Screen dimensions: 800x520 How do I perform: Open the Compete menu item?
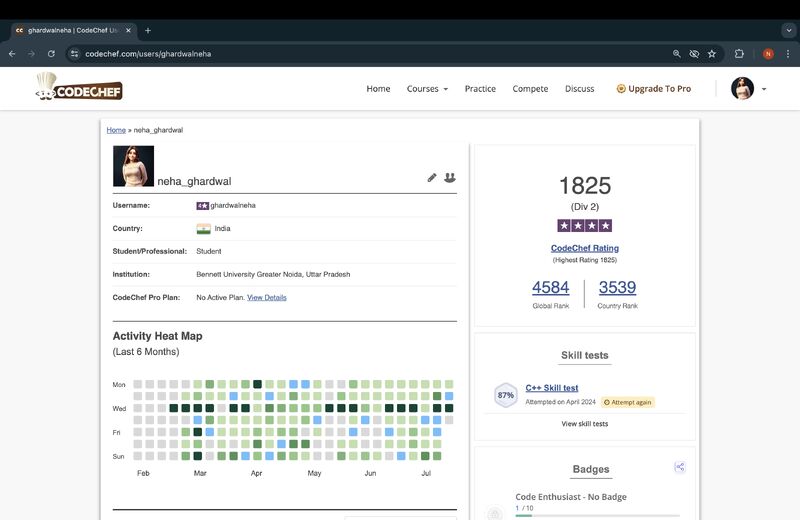[530, 89]
